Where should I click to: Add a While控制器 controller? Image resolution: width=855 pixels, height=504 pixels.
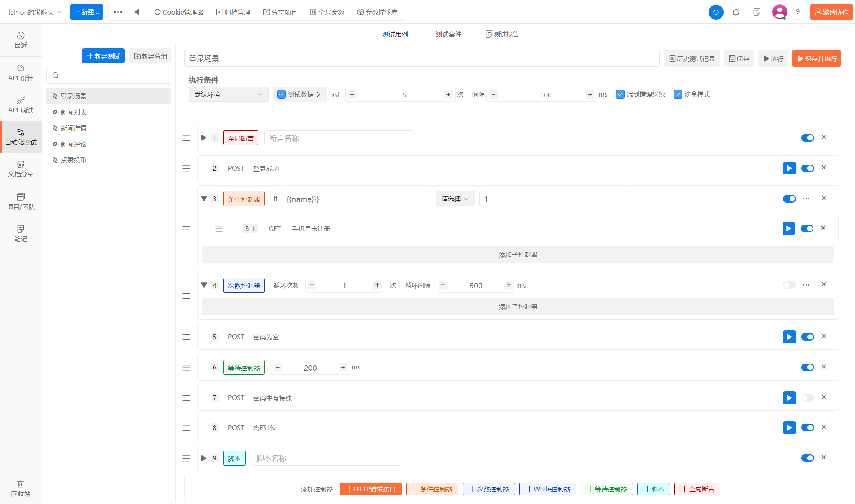547,489
